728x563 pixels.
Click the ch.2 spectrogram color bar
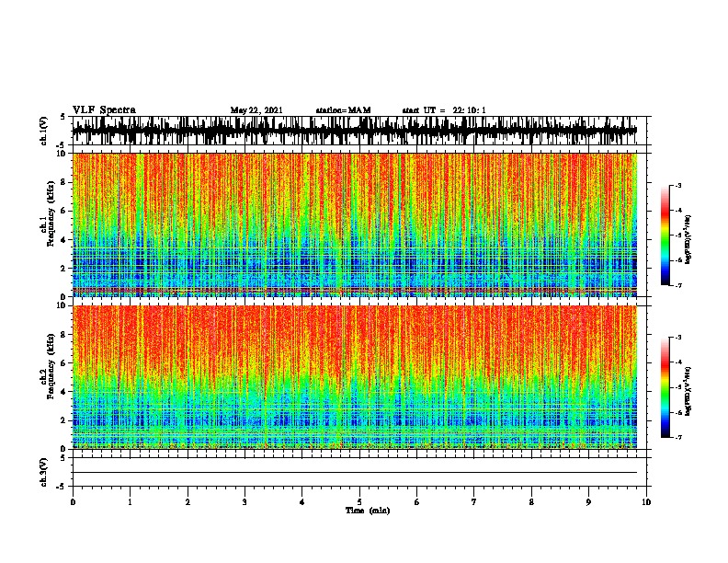click(665, 387)
